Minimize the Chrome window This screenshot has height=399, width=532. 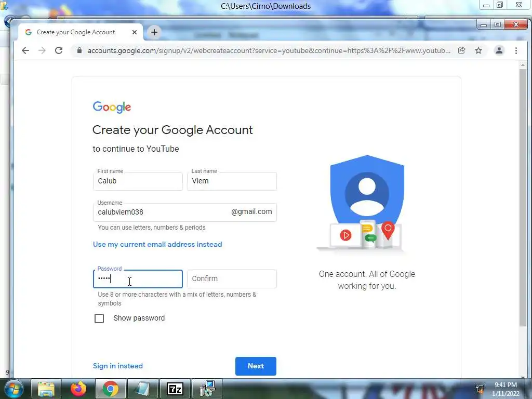point(484,25)
